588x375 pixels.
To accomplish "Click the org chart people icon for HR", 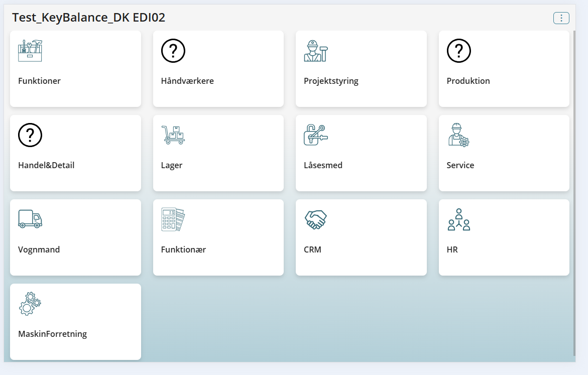I will coord(458,219).
